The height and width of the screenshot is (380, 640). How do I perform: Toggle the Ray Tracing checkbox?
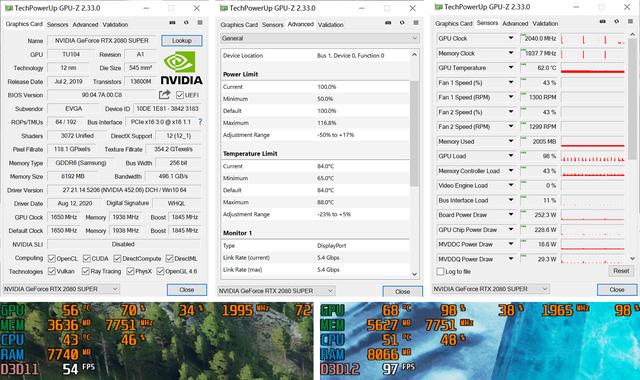click(x=85, y=271)
